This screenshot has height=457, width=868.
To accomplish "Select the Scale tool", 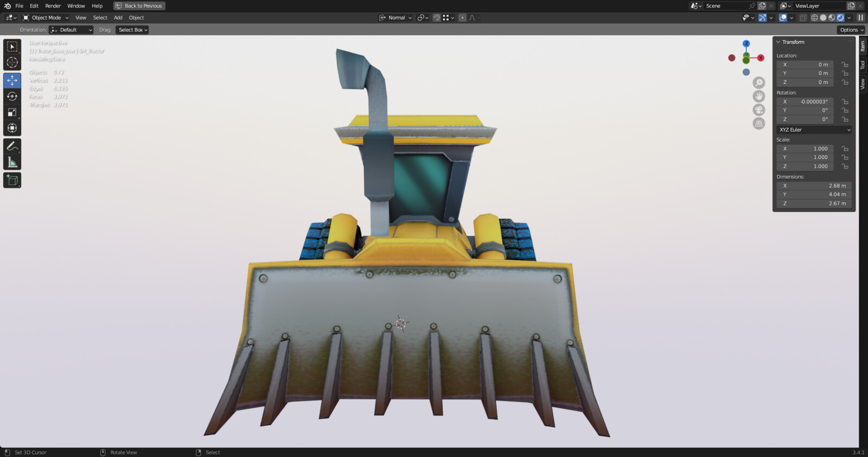I will 12,112.
